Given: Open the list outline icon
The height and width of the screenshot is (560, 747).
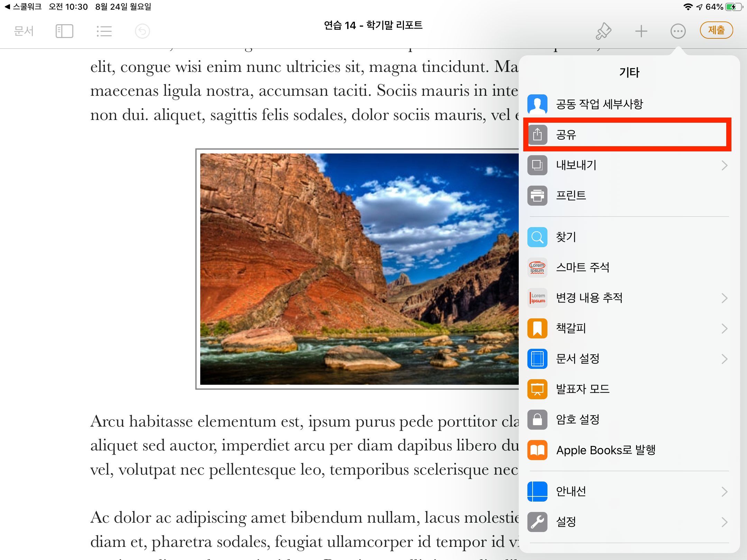Looking at the screenshot, I should [104, 31].
